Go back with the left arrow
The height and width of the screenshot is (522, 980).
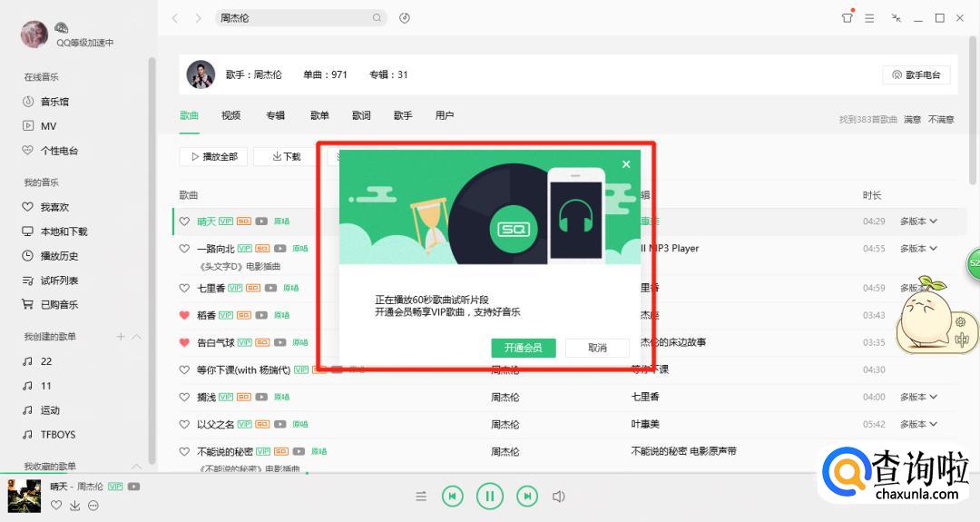175,18
